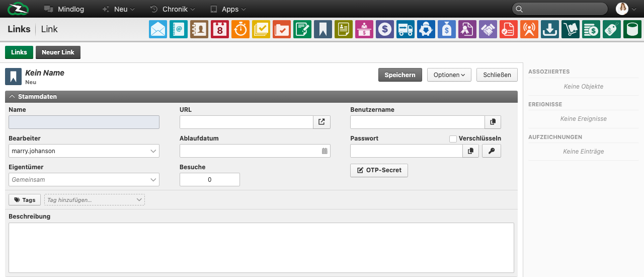Open the teal address book app icon
The image size is (644, 277).
(179, 29)
